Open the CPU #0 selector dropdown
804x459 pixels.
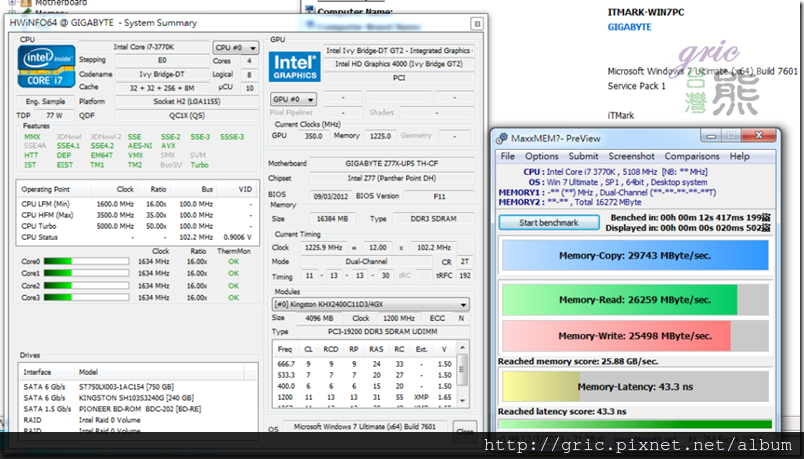tap(234, 47)
